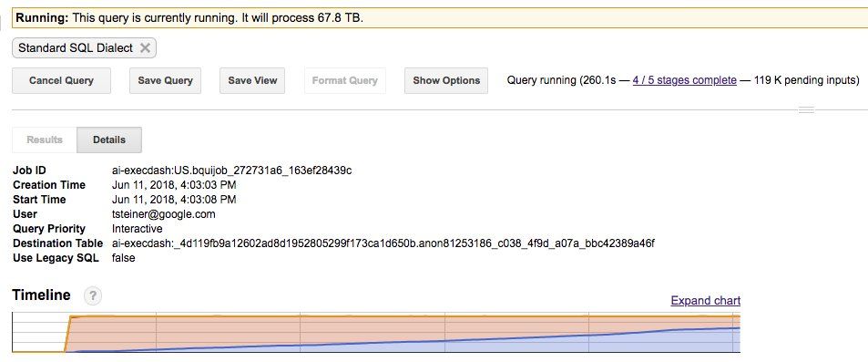Click the Standard SQL Dialect label
The image size is (868, 362).
(x=76, y=48)
